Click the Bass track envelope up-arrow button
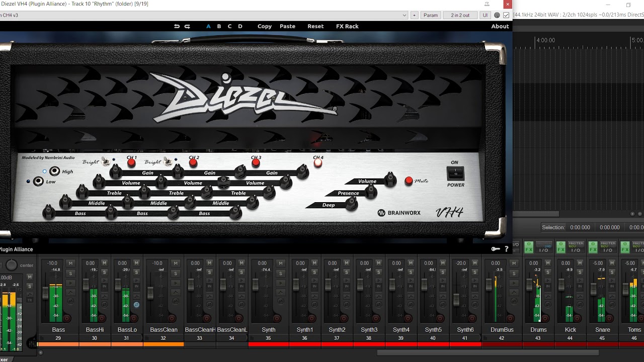The width and height of the screenshot is (644, 362). (x=71, y=292)
